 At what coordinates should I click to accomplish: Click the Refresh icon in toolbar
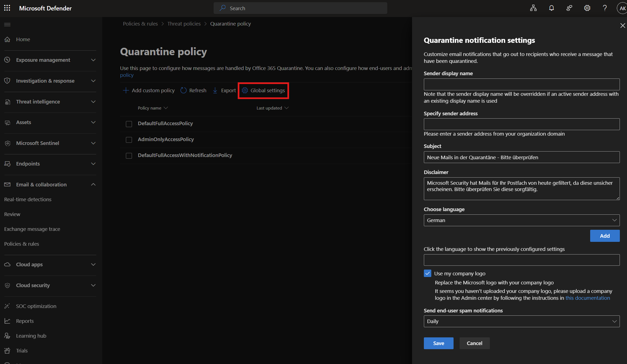tap(183, 90)
